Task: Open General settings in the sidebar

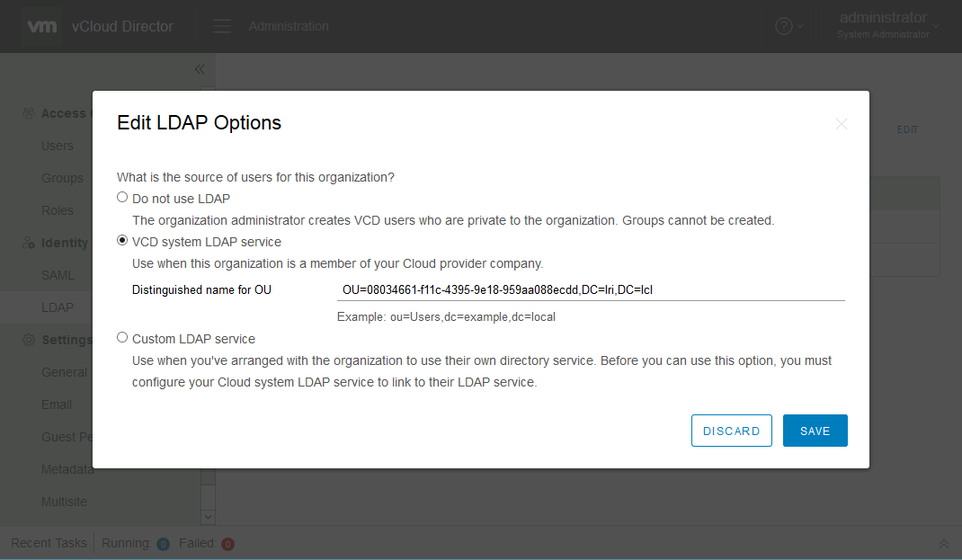Action: pos(64,372)
